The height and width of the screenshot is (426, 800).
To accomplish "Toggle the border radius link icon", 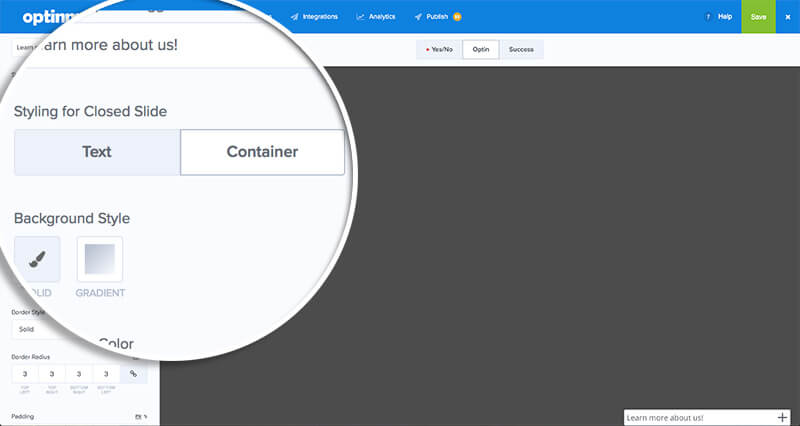I will click(134, 374).
